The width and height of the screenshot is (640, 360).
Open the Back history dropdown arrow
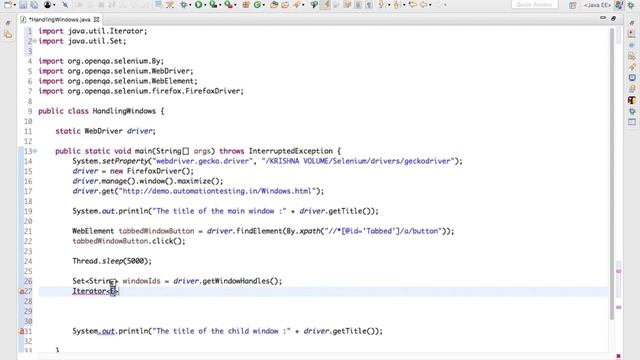pyautogui.click(x=430, y=5)
